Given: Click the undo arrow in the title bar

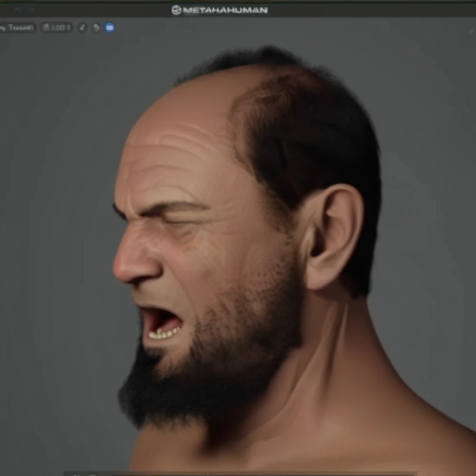Looking at the screenshot, I should point(18,10).
